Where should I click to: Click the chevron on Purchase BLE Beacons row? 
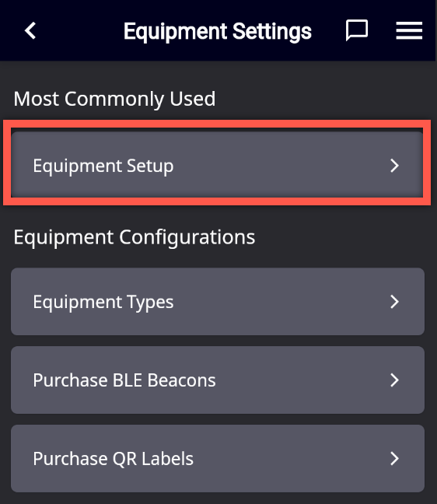click(x=394, y=380)
